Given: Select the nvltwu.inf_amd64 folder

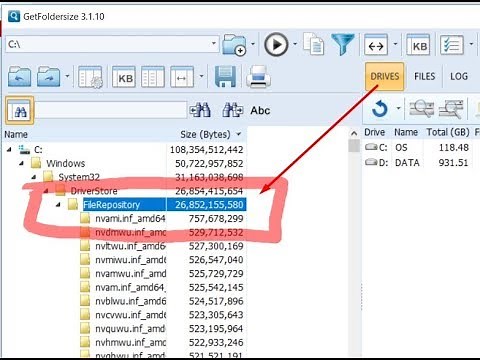Looking at the screenshot, I should click(x=130, y=246).
